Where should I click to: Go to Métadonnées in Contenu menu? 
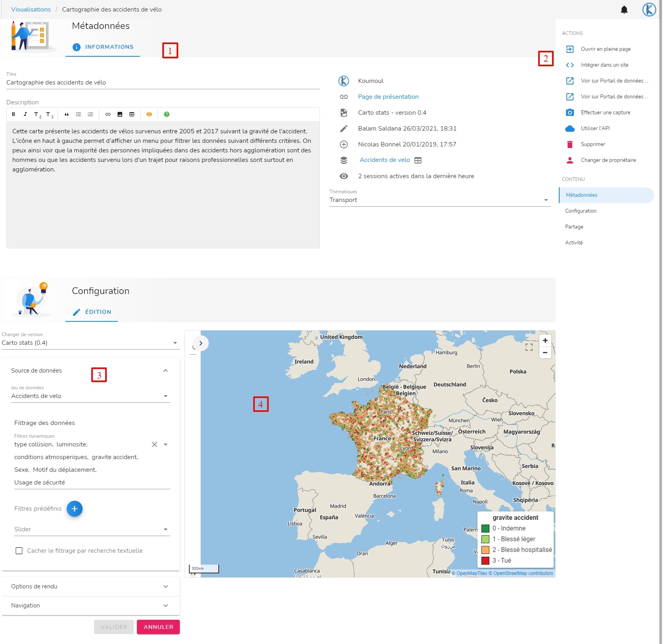[606, 195]
